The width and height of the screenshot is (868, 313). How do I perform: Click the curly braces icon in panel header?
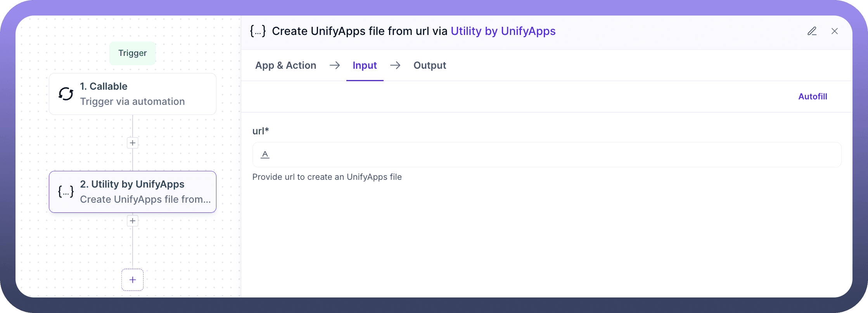coord(258,31)
